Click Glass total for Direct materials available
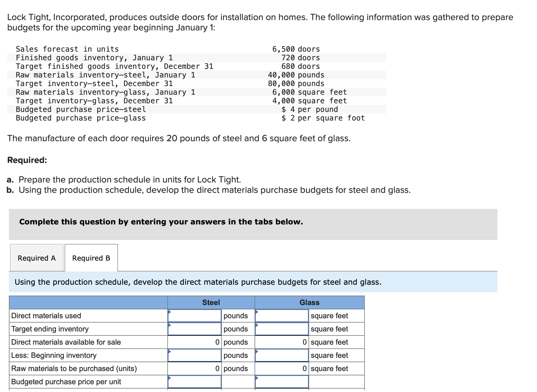This screenshot has width=537, height=392. pyautogui.click(x=282, y=342)
